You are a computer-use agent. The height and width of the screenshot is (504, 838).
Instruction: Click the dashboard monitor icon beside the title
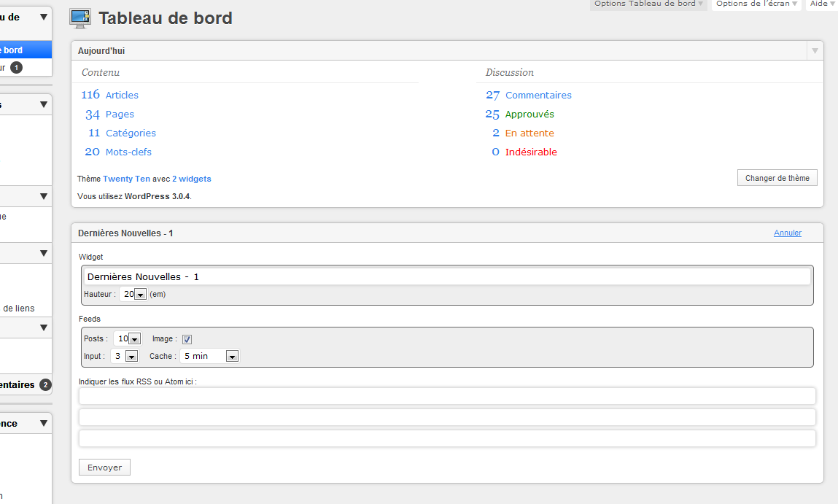80,18
